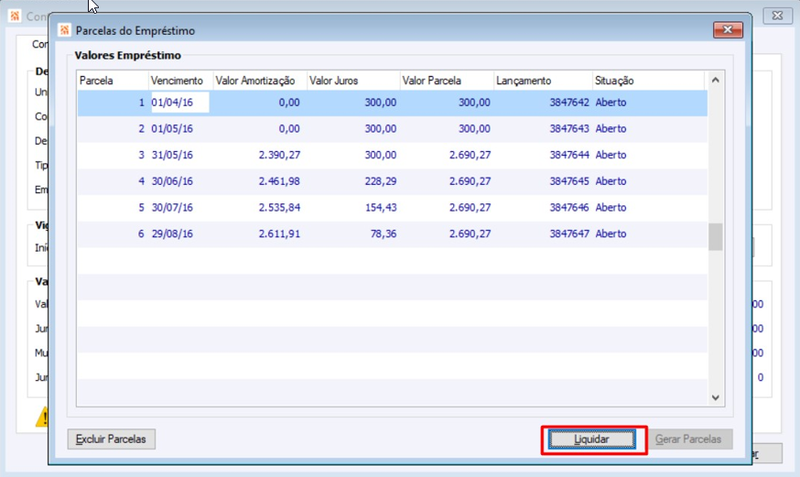Close the Parcelas do Empréstimo dialog
The image size is (800, 477).
[x=728, y=30]
